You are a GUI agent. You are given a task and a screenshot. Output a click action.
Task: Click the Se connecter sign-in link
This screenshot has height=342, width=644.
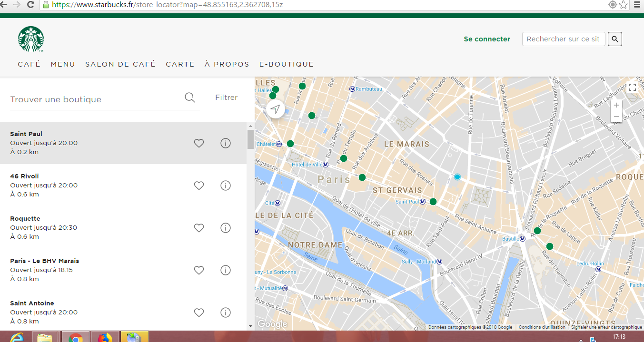coord(487,39)
